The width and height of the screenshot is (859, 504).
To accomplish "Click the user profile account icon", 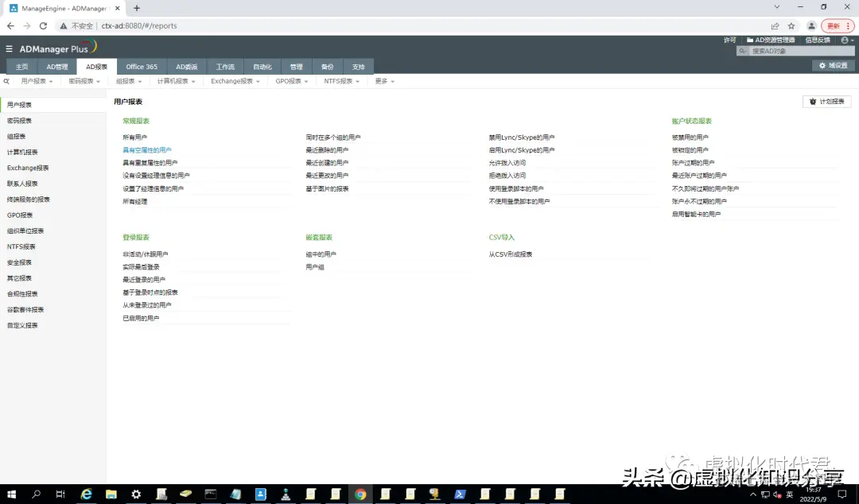I will coord(843,39).
